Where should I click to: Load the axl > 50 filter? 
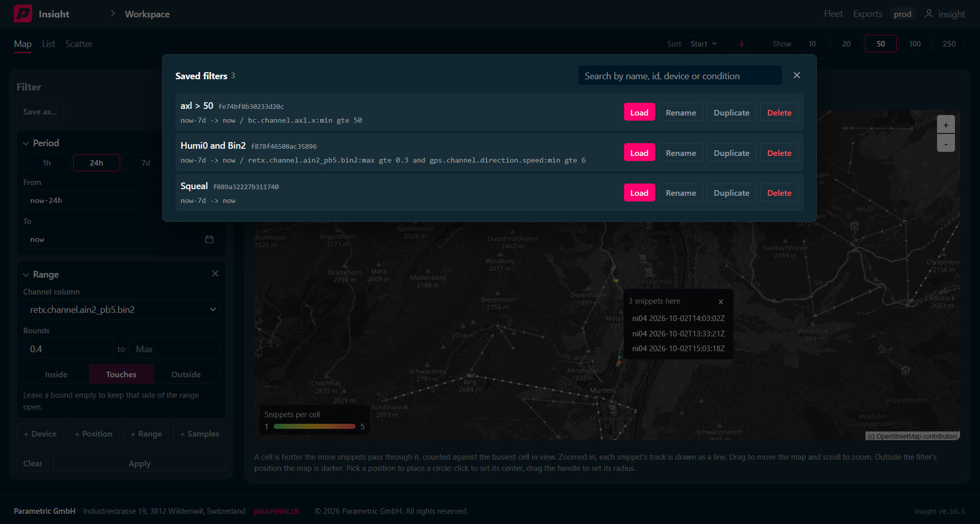point(639,112)
